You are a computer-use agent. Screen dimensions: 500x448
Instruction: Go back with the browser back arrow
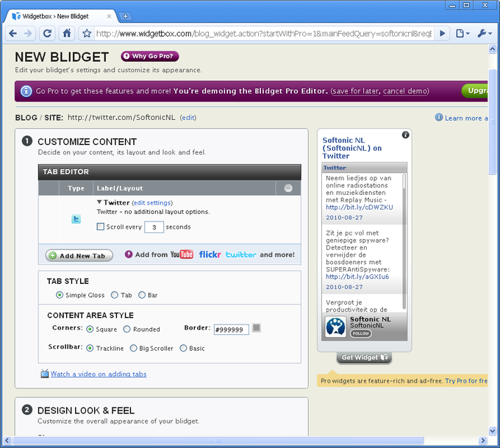click(12, 33)
